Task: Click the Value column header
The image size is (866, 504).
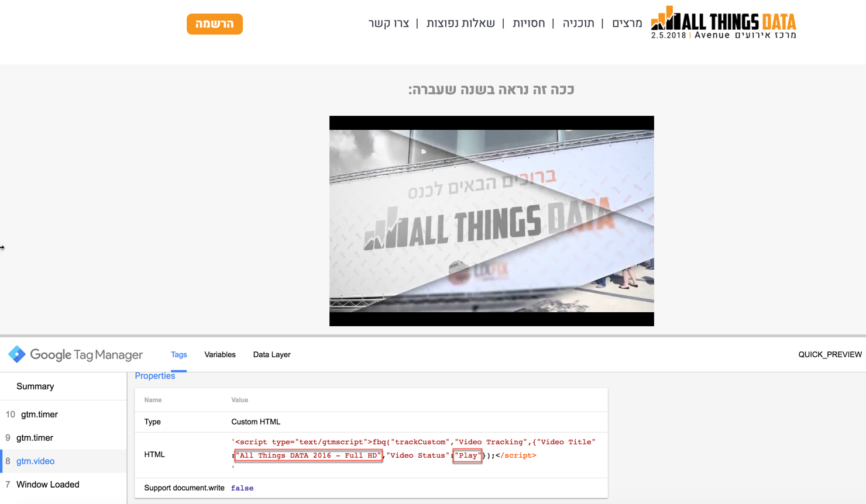Action: click(239, 400)
